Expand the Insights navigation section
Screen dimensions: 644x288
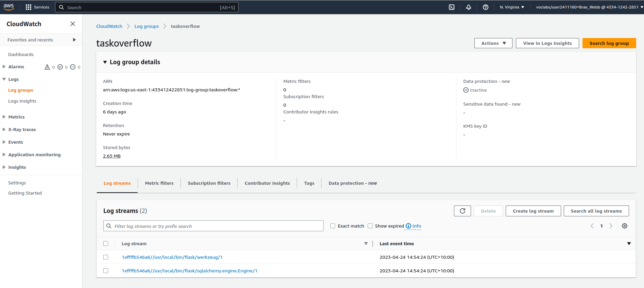4,167
